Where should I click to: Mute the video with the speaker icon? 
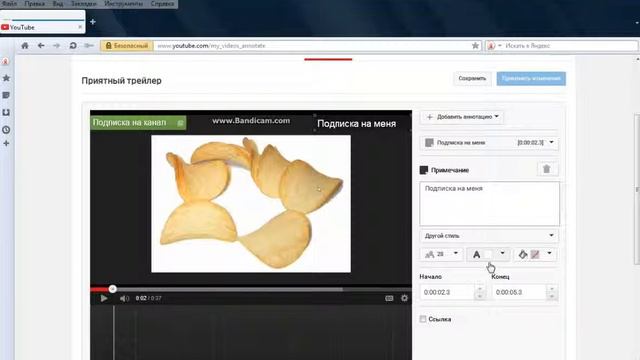click(124, 298)
